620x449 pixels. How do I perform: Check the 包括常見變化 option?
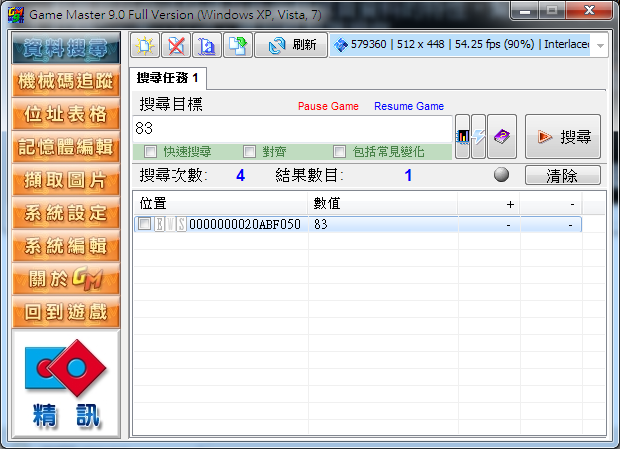(340, 152)
